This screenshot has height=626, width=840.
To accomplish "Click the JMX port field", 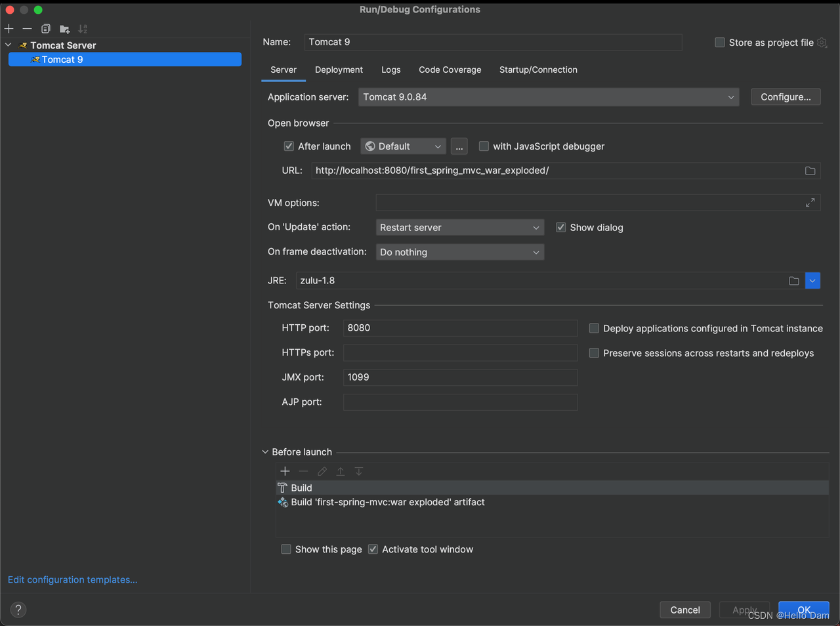I will (460, 377).
